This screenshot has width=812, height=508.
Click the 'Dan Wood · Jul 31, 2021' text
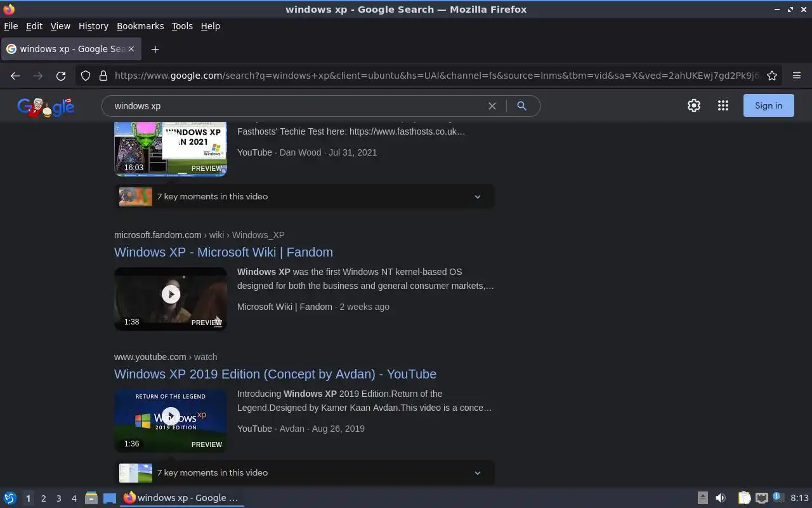point(328,152)
